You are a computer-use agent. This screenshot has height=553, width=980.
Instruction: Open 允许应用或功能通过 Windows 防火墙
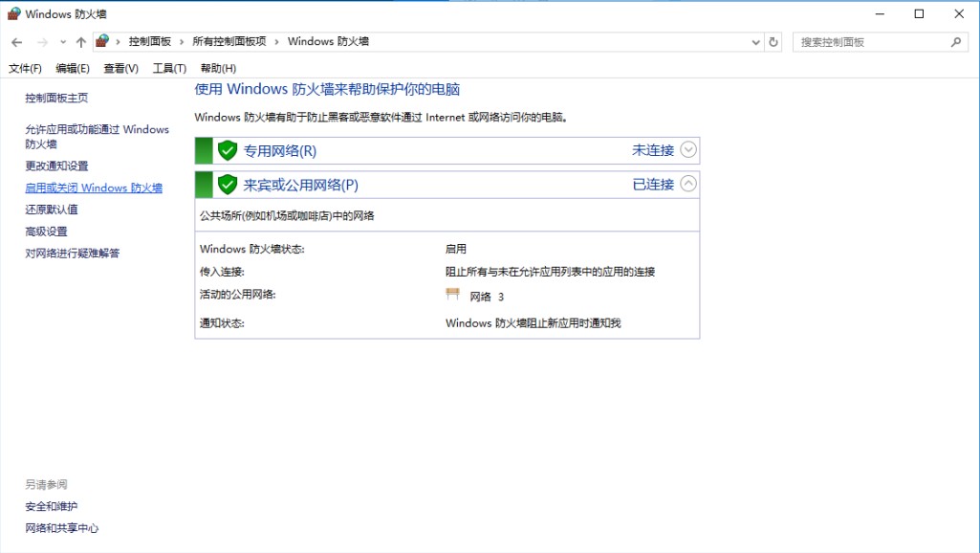(97, 137)
